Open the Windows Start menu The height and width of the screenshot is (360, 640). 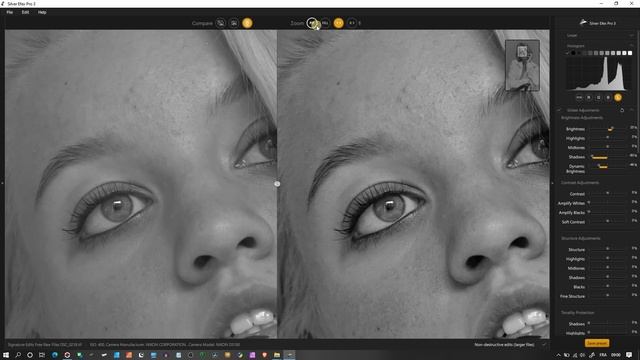coord(6,355)
